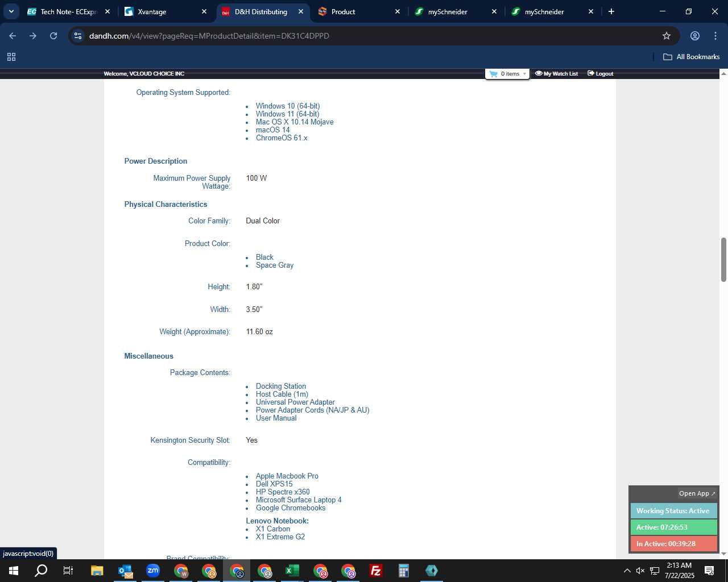
Task: Select the "Microsoft Surface Laptop 4" item
Action: (x=299, y=500)
